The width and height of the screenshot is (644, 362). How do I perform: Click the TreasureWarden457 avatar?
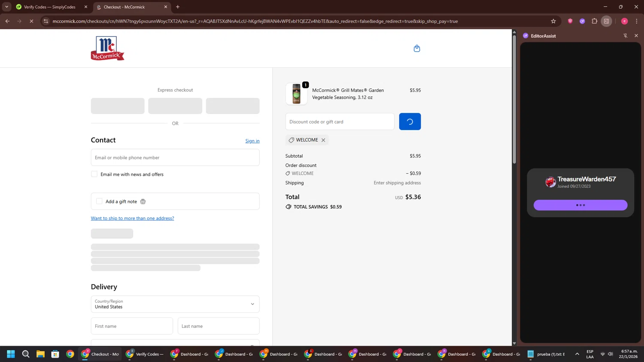click(550, 182)
